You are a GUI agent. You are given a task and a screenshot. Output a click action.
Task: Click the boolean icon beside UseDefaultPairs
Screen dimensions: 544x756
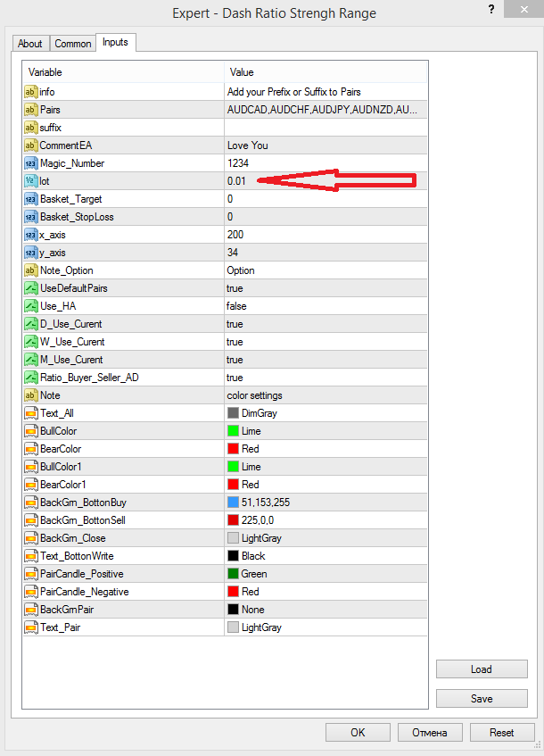(30, 288)
